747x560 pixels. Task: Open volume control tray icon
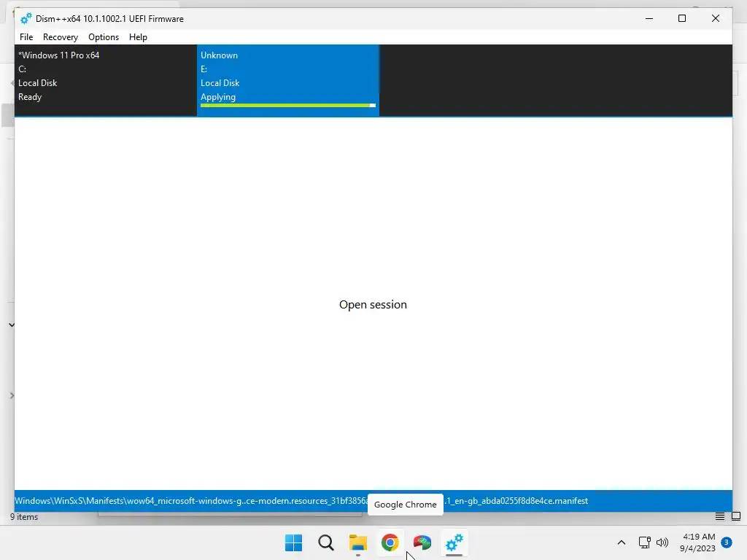pyautogui.click(x=662, y=542)
